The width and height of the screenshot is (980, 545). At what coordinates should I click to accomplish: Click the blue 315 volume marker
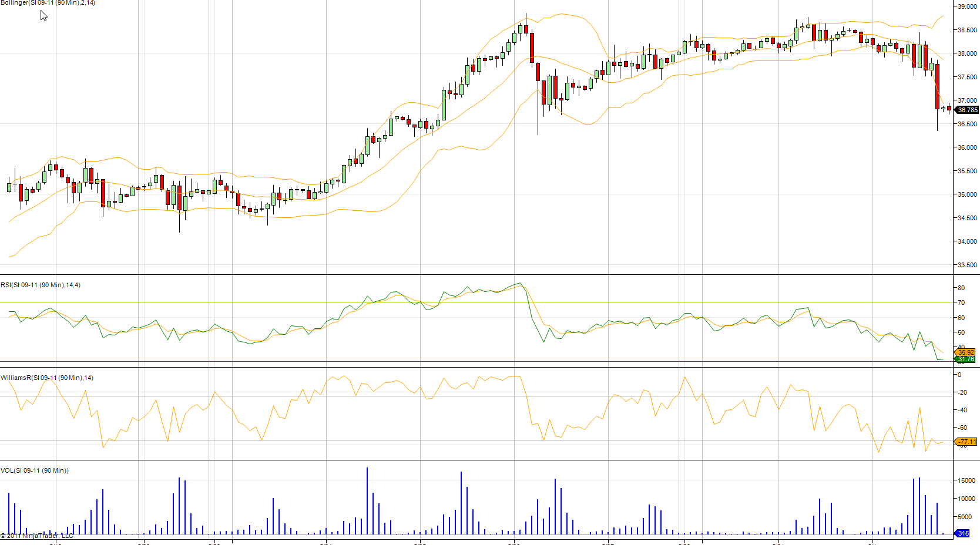point(963,533)
